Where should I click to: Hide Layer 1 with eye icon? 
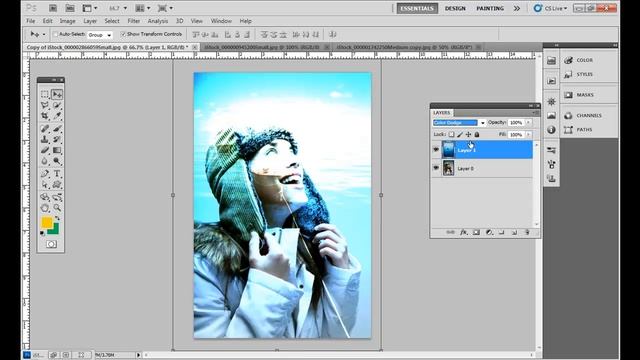[x=436, y=150]
